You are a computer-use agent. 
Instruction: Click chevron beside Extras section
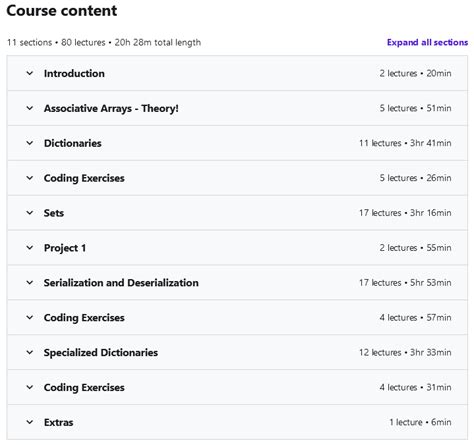[x=30, y=422]
